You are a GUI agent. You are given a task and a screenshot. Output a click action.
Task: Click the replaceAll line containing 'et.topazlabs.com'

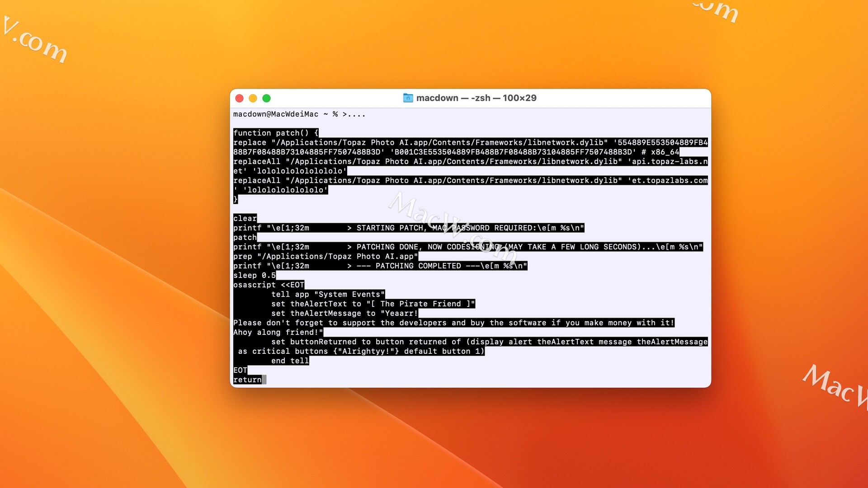point(471,180)
